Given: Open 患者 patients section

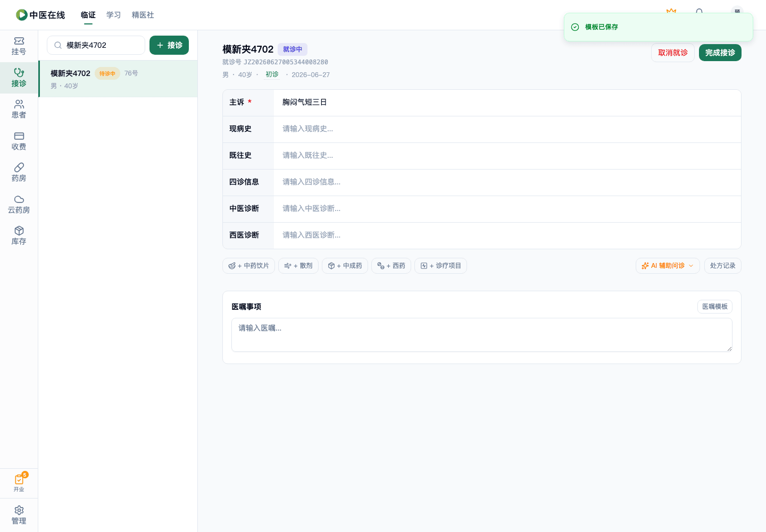Looking at the screenshot, I should tap(19, 109).
